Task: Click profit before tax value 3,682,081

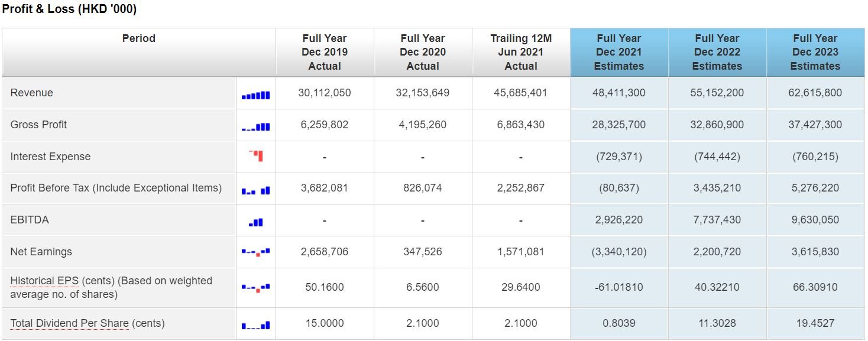Action: 325,188
